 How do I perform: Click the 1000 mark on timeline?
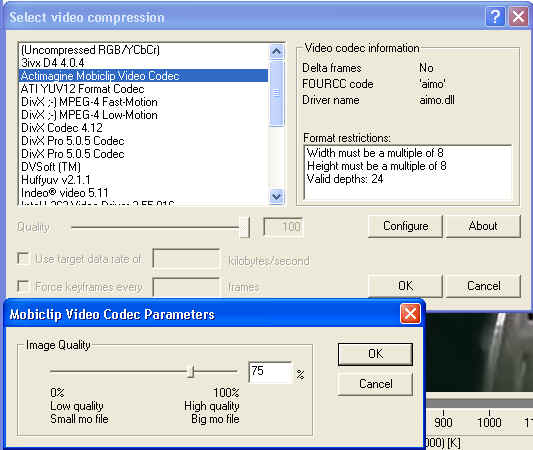(x=489, y=422)
